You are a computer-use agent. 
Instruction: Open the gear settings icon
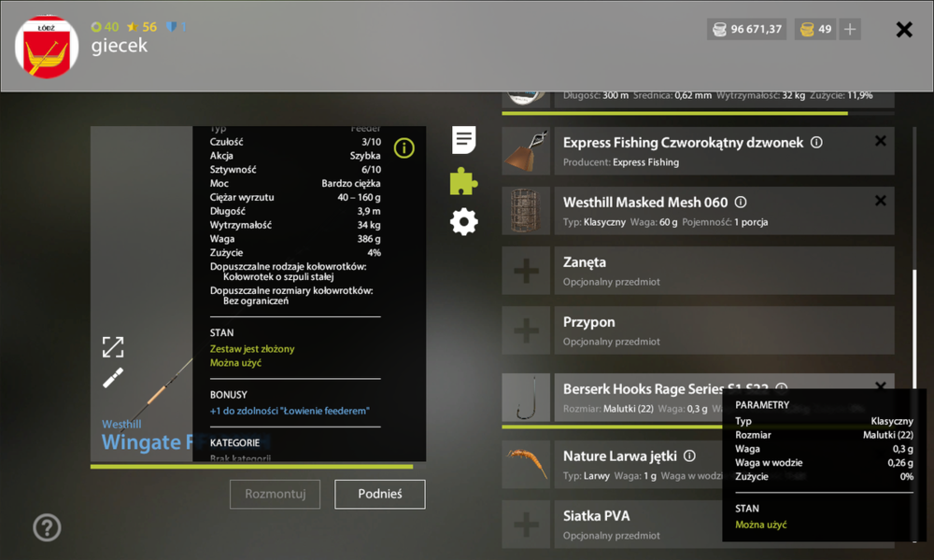click(463, 222)
